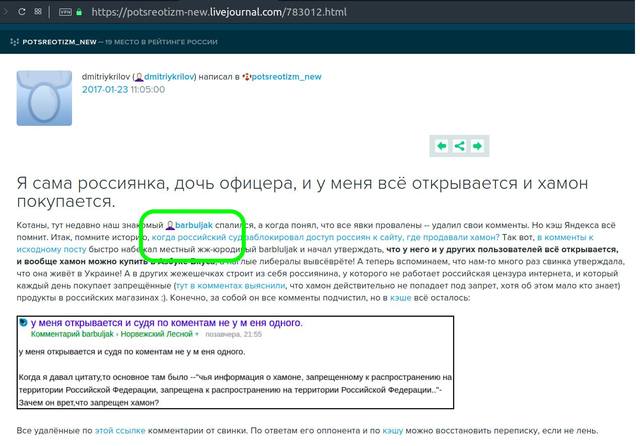The image size is (640, 446).
Task: Click cached comment headline 'у меня открывается'
Action: (167, 323)
